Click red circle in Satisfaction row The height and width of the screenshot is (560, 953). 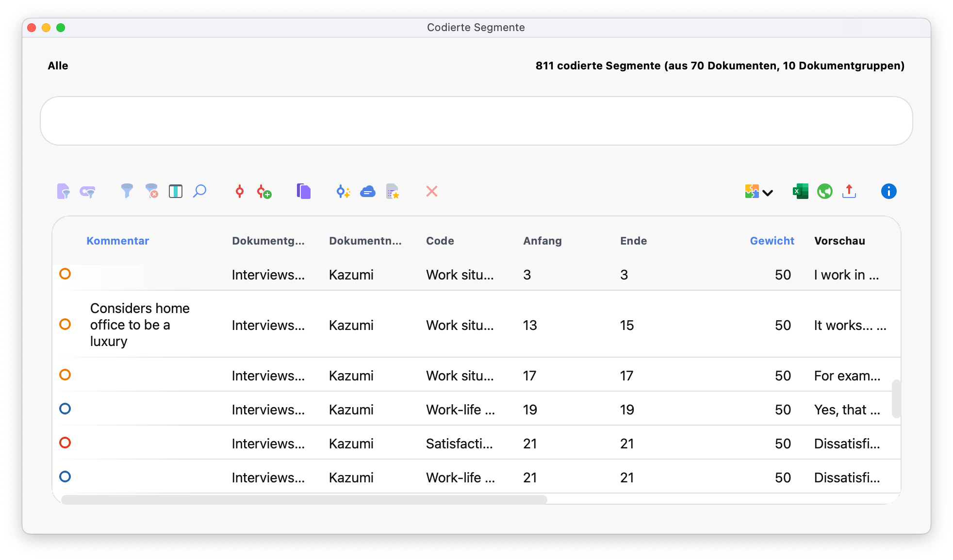(x=65, y=443)
